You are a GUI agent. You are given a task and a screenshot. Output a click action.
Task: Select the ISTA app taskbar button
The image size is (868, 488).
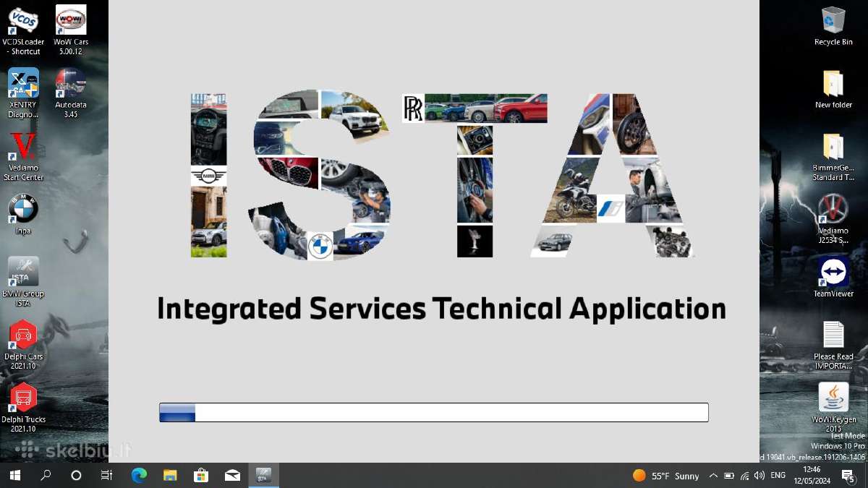pos(263,475)
